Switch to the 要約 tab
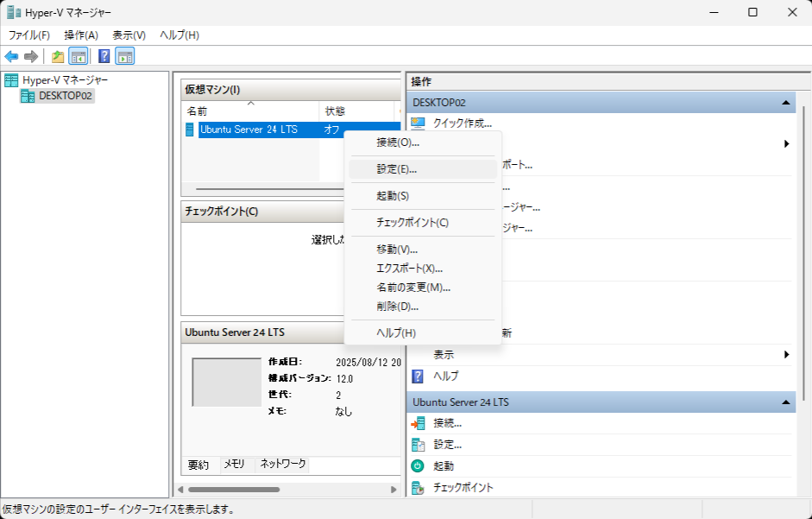Screen dimensions: 812x519 pyautogui.click(x=198, y=465)
